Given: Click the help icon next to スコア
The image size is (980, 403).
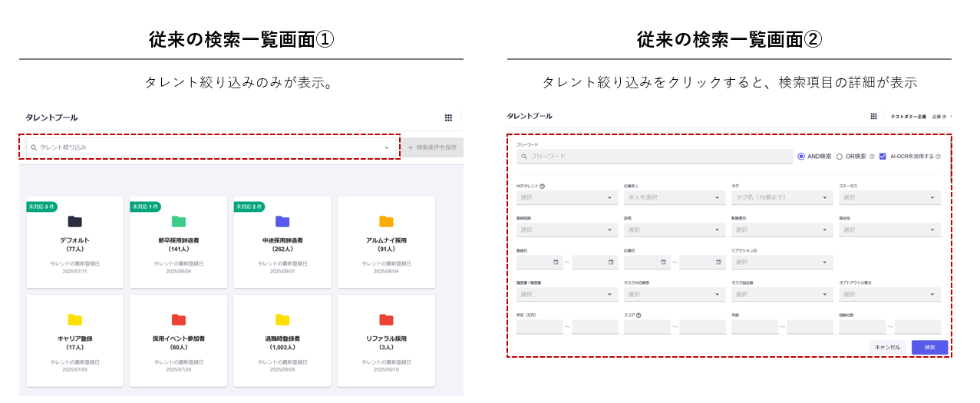Looking at the screenshot, I should 638,315.
